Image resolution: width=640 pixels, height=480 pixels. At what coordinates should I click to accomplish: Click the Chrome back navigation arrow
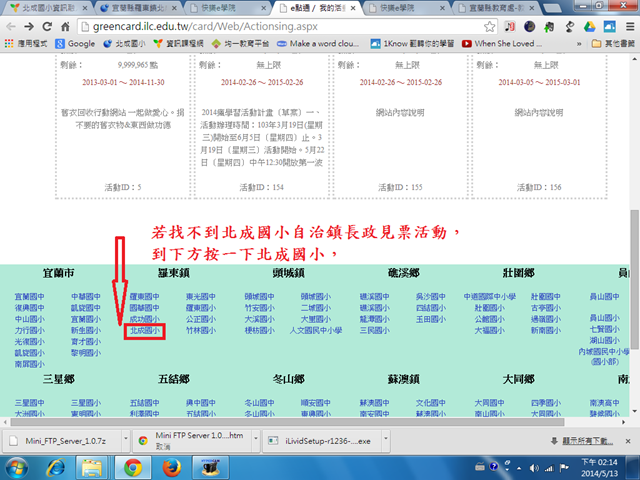pos(12,26)
